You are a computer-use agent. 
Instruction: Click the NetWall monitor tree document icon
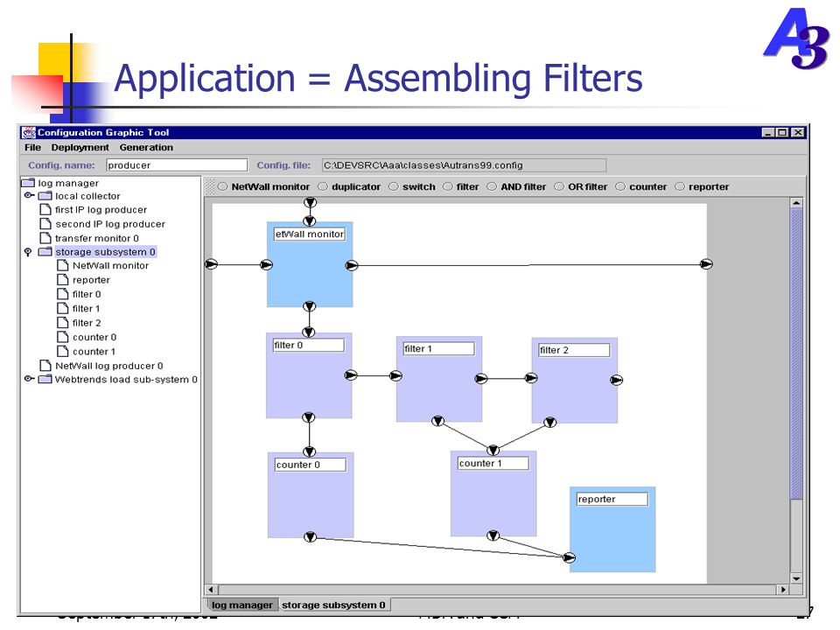pos(63,265)
